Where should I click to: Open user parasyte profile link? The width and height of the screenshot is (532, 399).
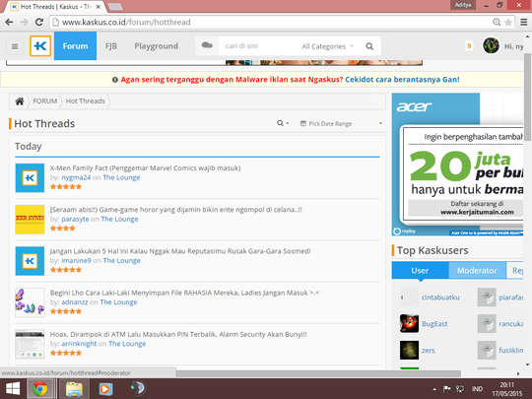pyautogui.click(x=75, y=219)
